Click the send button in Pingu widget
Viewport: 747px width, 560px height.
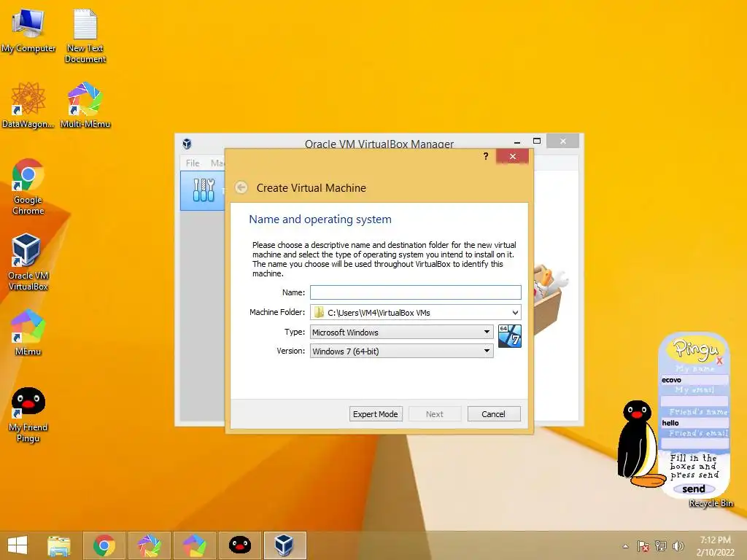coord(694,489)
